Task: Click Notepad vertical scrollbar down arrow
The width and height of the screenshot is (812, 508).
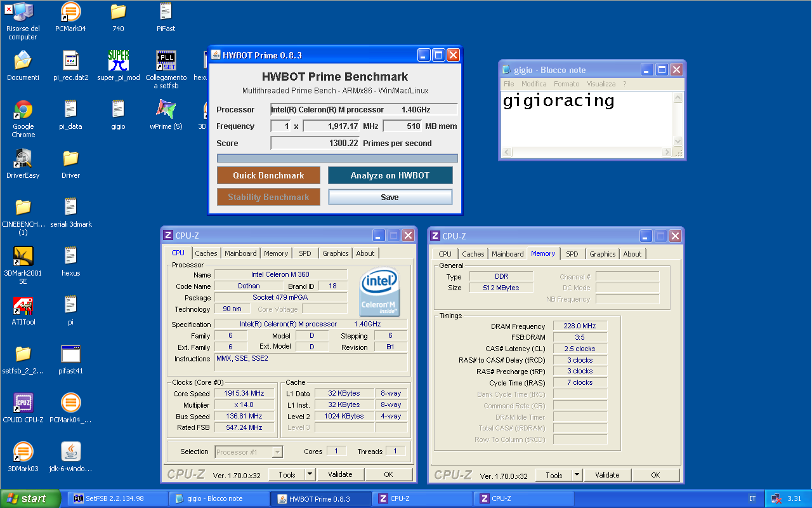Action: (x=678, y=142)
